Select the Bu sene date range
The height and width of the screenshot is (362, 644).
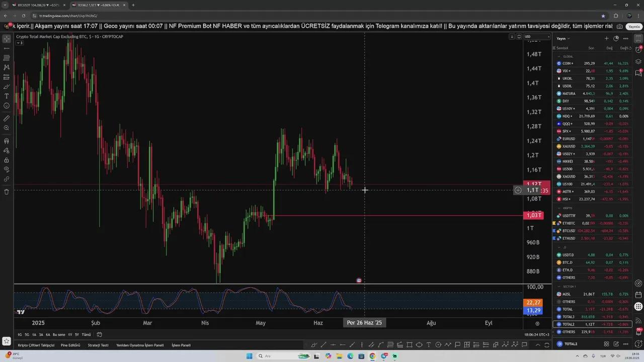[59, 334]
